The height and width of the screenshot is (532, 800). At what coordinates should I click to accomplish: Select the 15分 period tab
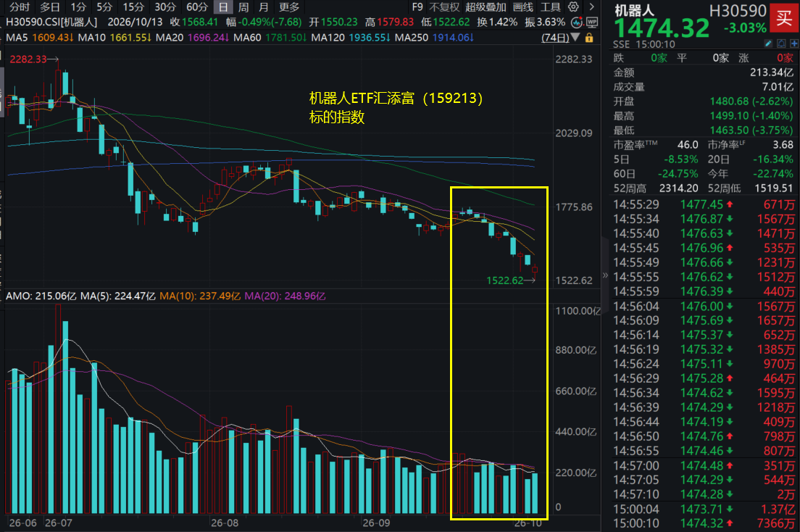click(x=133, y=7)
